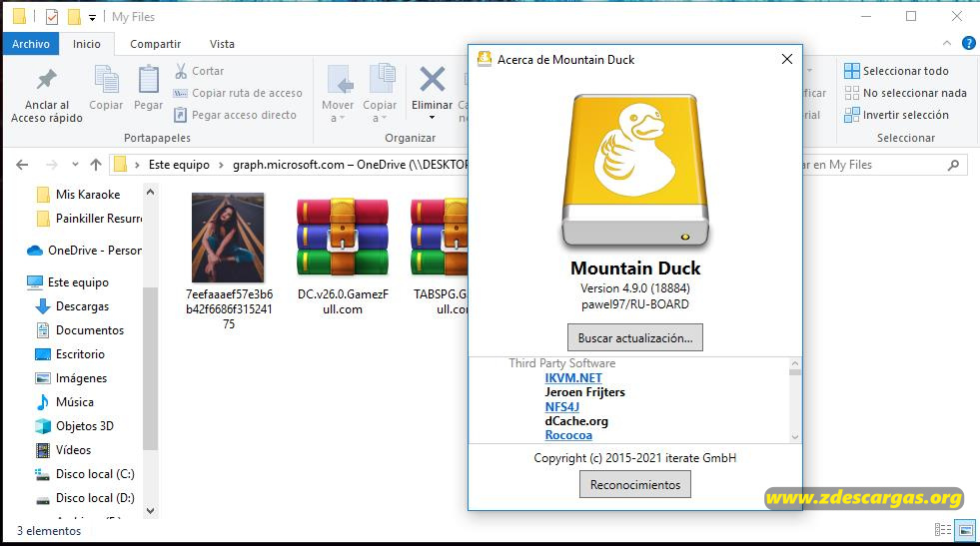Open recent locations dropdown arrow
980x546 pixels.
[x=75, y=165]
